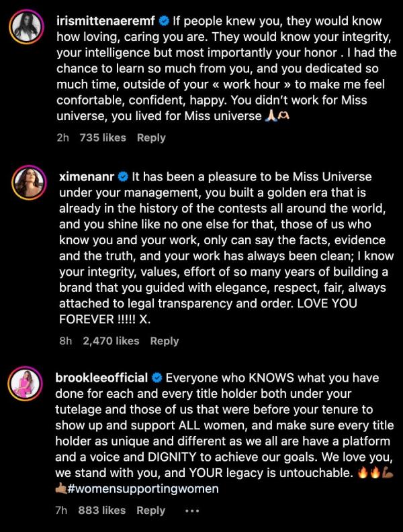Open more options on brookleeofficial's comment
The height and width of the screenshot is (532, 403).
pyautogui.click(x=192, y=511)
